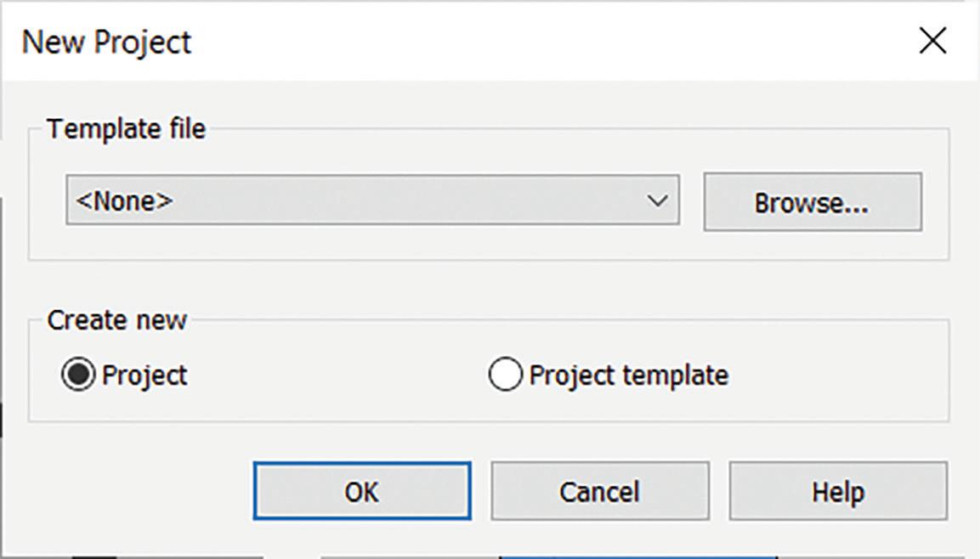Image resolution: width=980 pixels, height=559 pixels.
Task: Choose the Project template radio button
Action: (505, 375)
